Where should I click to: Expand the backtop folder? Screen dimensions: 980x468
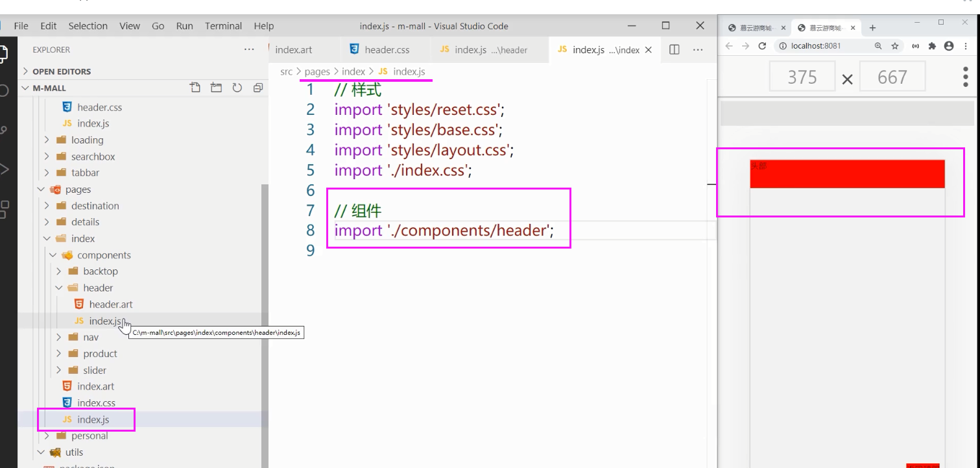[101, 271]
